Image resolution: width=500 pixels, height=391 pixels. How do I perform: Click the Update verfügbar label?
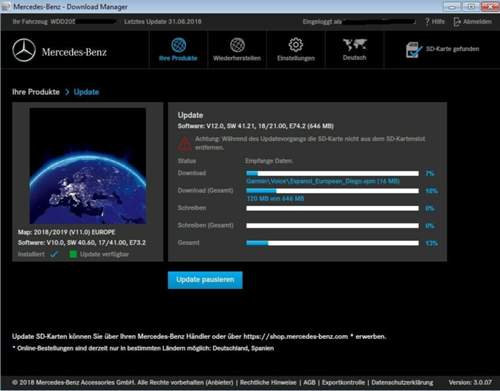coord(104,254)
